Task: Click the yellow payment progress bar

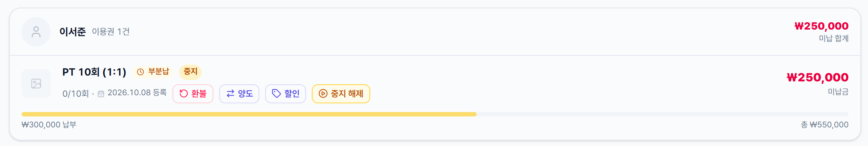Action: pyautogui.click(x=249, y=114)
